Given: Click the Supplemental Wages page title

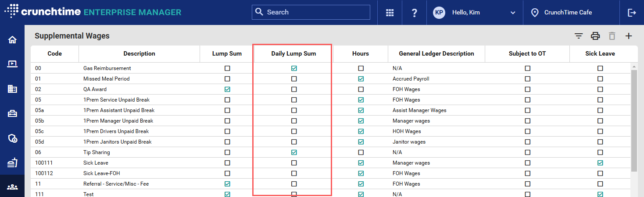Looking at the screenshot, I should (x=72, y=36).
